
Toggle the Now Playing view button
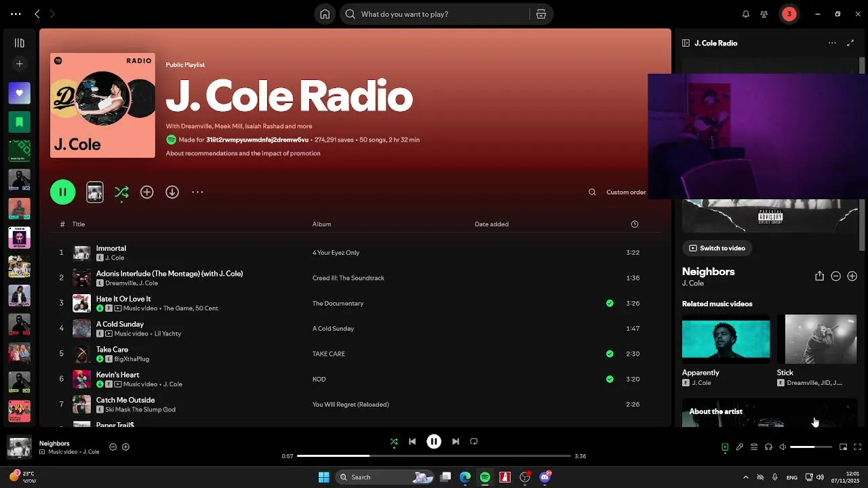pyautogui.click(x=725, y=447)
